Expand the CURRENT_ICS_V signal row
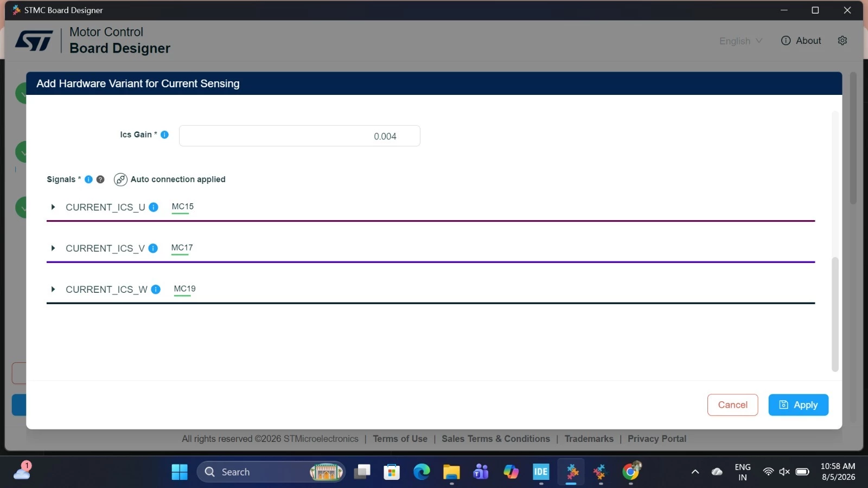868x488 pixels. tap(53, 248)
